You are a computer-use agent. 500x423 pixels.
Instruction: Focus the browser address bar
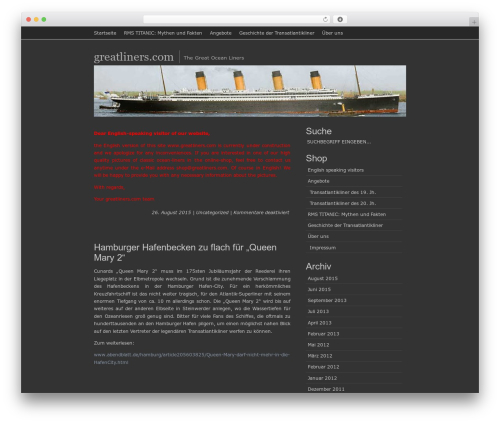coord(237,19)
